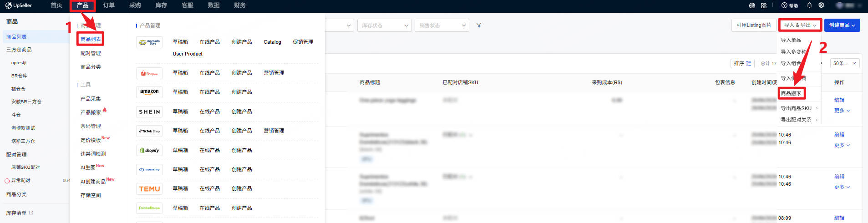Open Amazon 草稿箱
Viewport: 868px width, 223px height.
coord(180,92)
